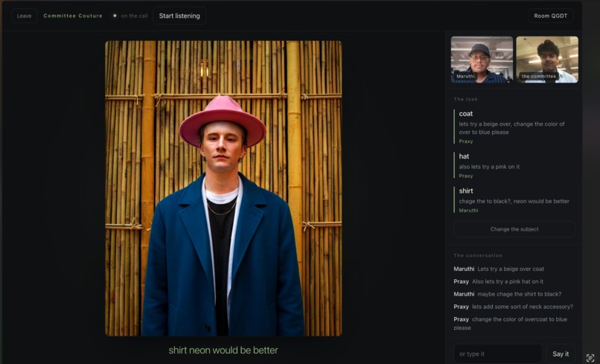This screenshot has height=364, width=600.
Task: Click the 'or type it' input field
Action: coord(498,354)
